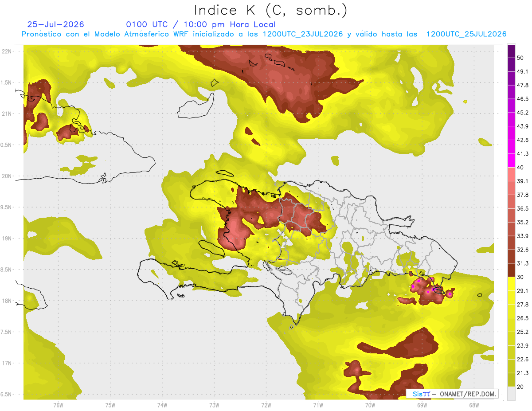Click the colorbar value '26.5'
The width and height of the screenshot is (532, 411).
pos(523,318)
